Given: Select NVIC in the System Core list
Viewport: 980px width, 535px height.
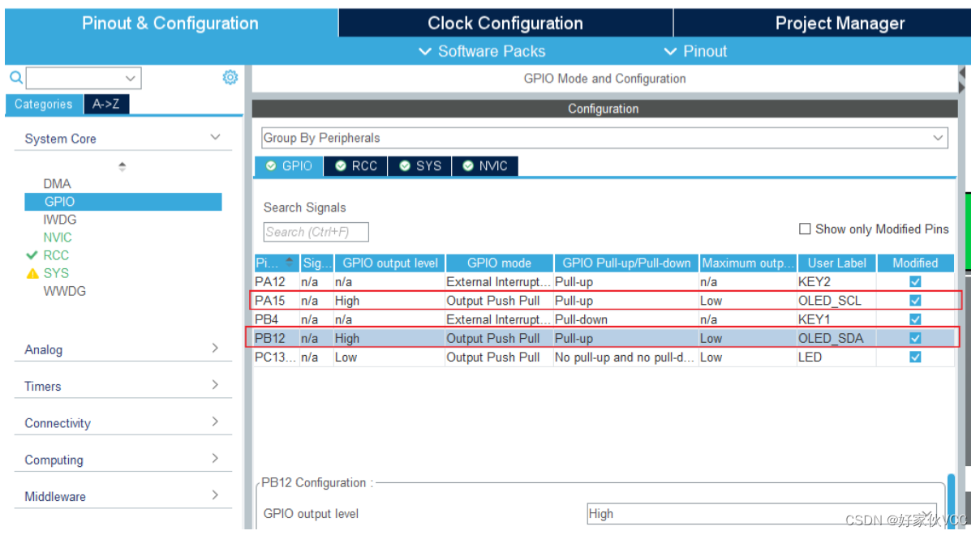Looking at the screenshot, I should (58, 238).
